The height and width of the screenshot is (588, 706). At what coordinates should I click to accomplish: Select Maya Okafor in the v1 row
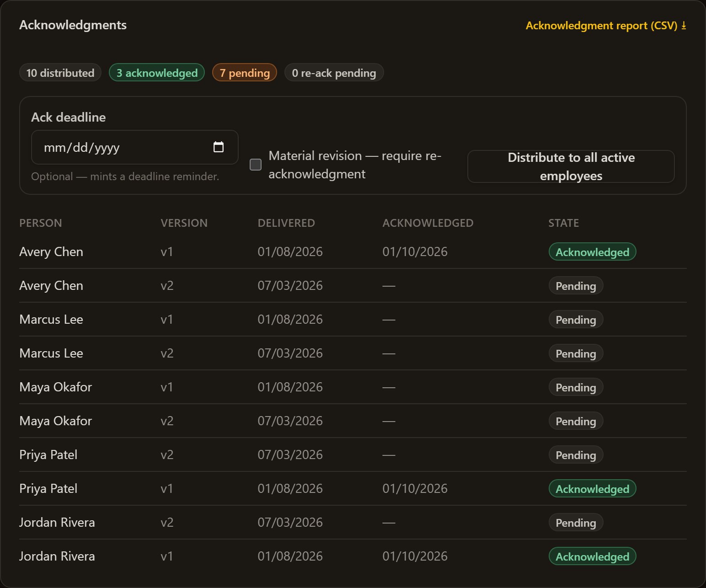56,387
